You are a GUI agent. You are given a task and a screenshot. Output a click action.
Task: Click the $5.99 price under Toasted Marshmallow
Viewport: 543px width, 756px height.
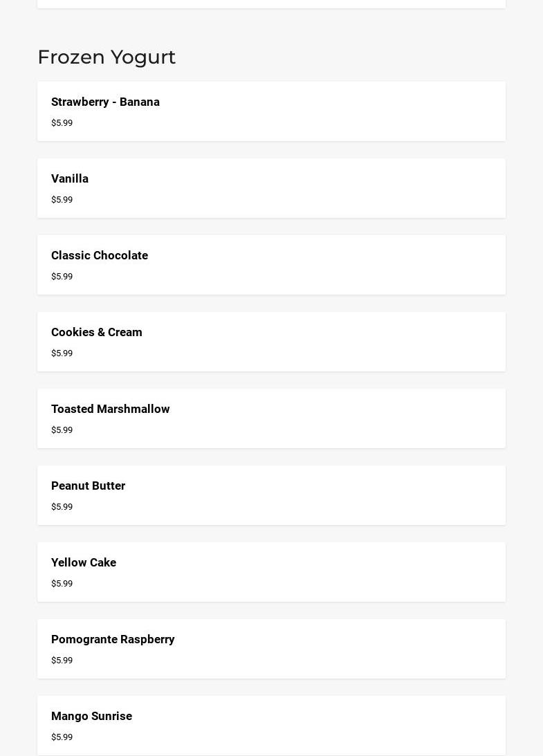click(x=62, y=430)
